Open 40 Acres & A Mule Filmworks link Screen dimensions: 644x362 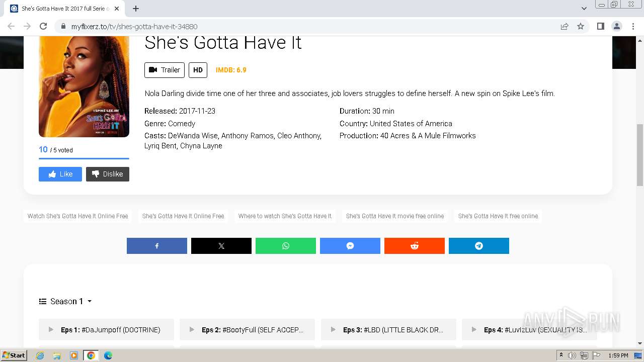click(428, 136)
